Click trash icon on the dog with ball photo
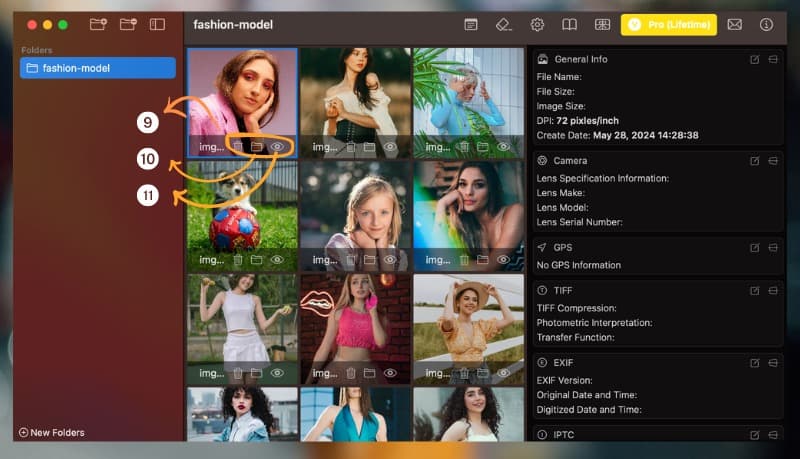This screenshot has height=459, width=800. click(x=238, y=260)
